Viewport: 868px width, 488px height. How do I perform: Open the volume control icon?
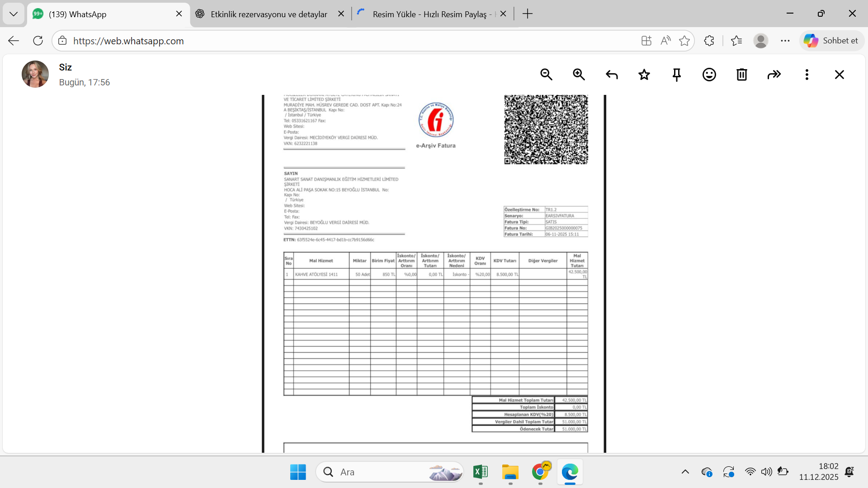pos(767,472)
